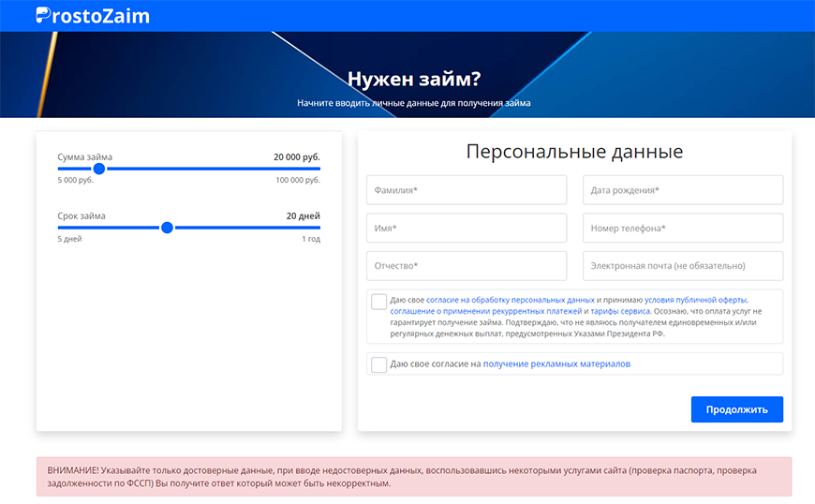
Task: Click the Электронная почта optional field
Action: click(682, 266)
